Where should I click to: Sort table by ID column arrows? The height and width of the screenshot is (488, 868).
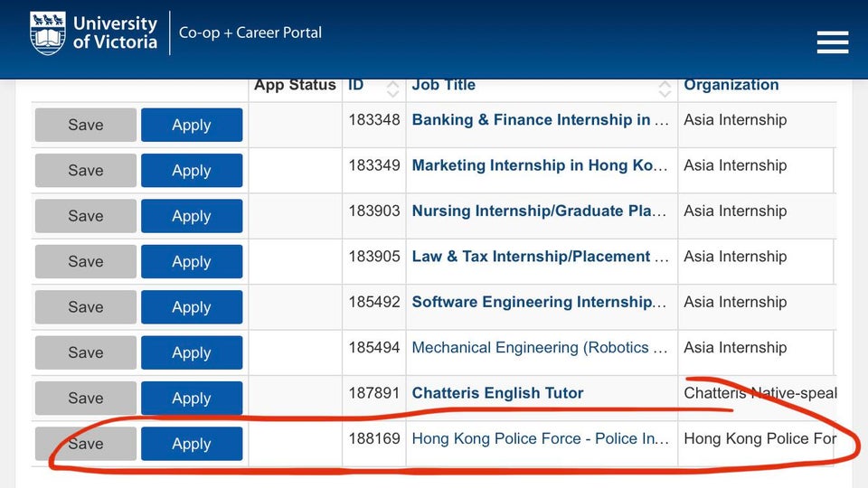(x=392, y=88)
